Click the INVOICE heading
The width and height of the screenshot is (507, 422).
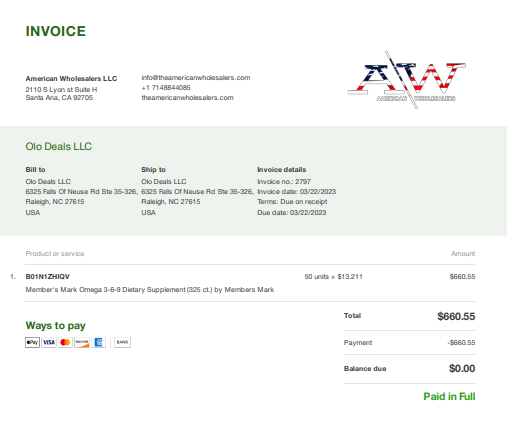point(56,31)
